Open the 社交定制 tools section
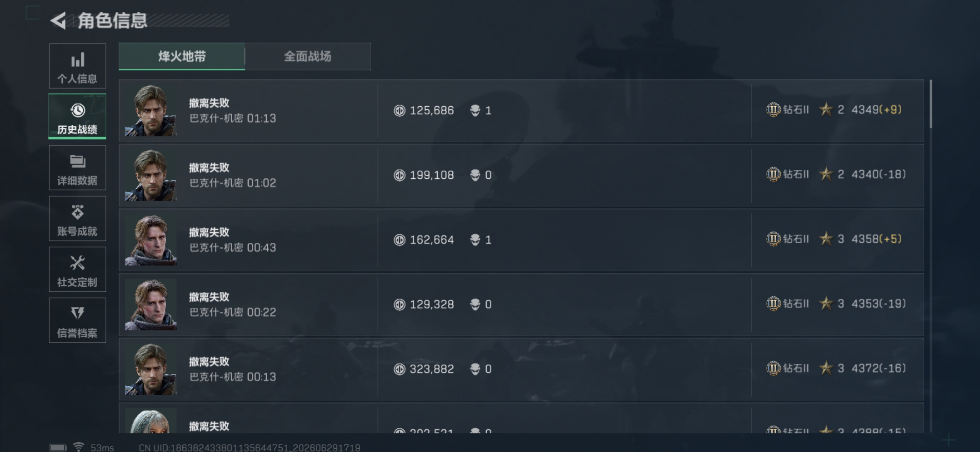Viewport: 980px width, 452px height. 77,270
